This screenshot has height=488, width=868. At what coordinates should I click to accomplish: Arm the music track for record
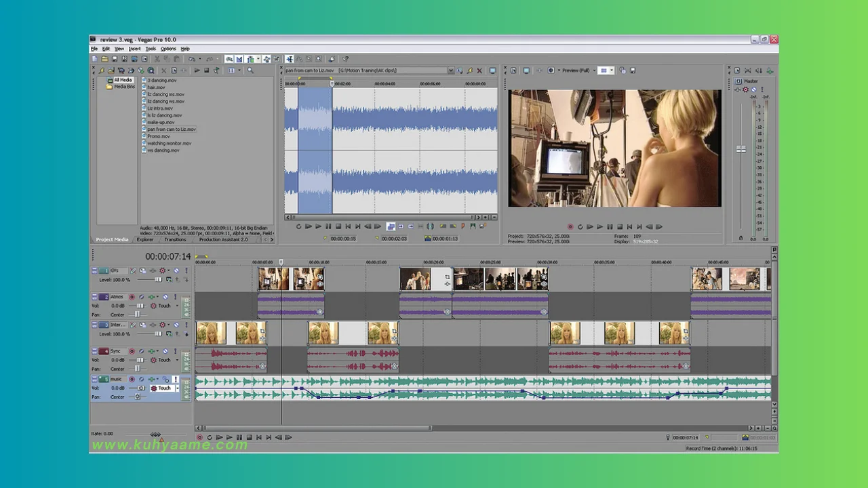[132, 380]
